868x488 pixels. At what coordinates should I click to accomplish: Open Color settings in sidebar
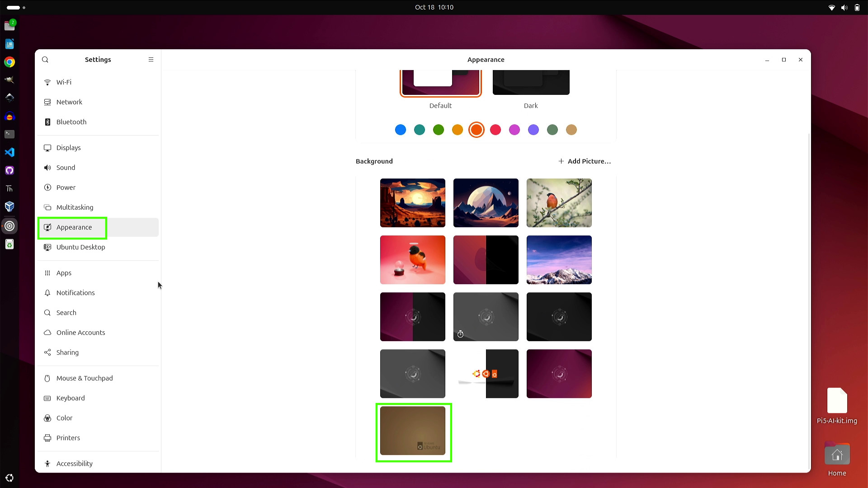pyautogui.click(x=64, y=418)
